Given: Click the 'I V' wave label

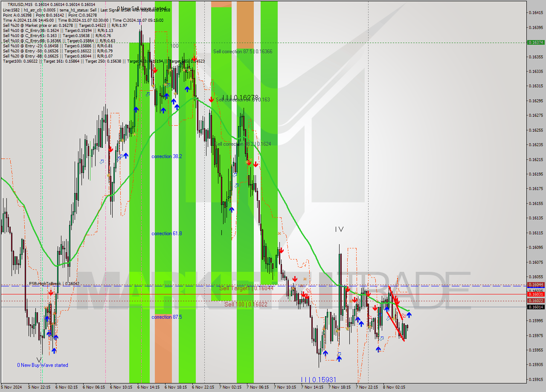Looking at the screenshot, I should point(339,229).
